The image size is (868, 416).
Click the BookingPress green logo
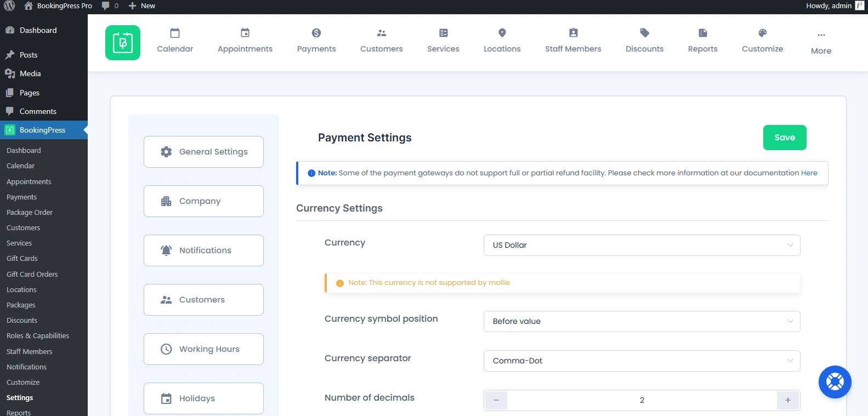(x=123, y=43)
